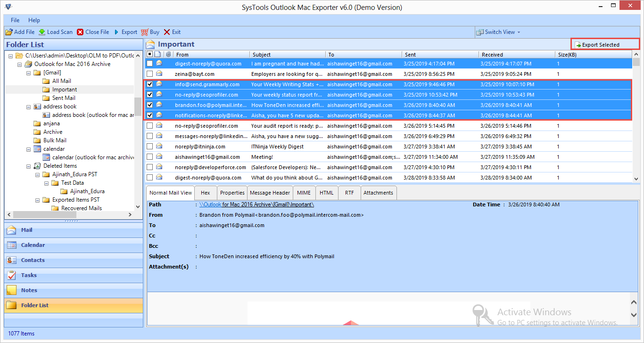The height and width of the screenshot is (343, 644).
Task: Click the Load Scan toolbar icon
Action: pos(42,32)
